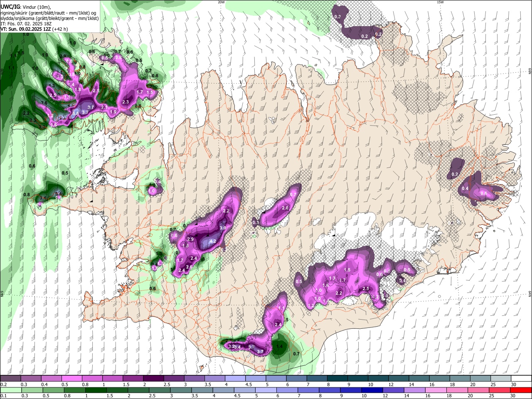This screenshot has height=399, width=532.
Task: Select the '64N' latitude label, right edge
Action: point(530,293)
